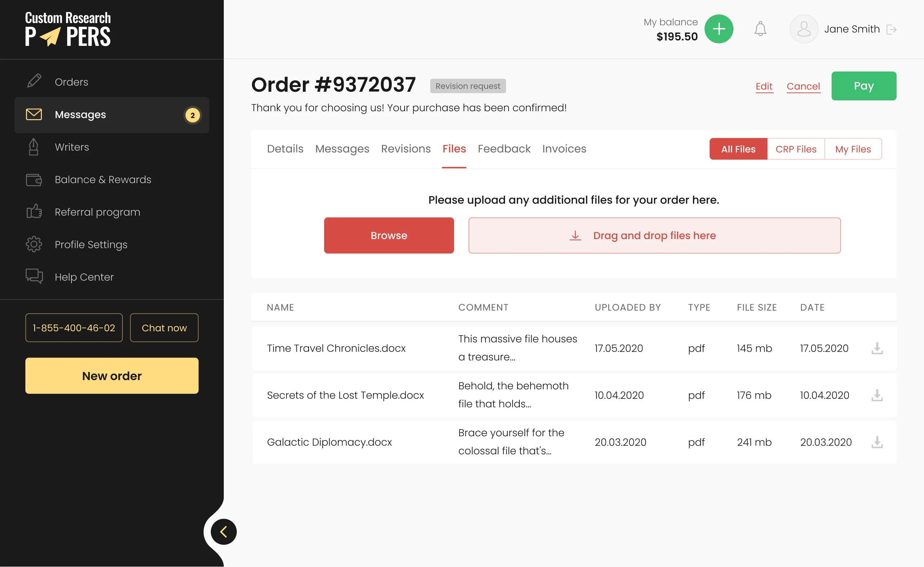Click the drag and drop files area
The width and height of the screenshot is (924, 567).
pyautogui.click(x=654, y=235)
